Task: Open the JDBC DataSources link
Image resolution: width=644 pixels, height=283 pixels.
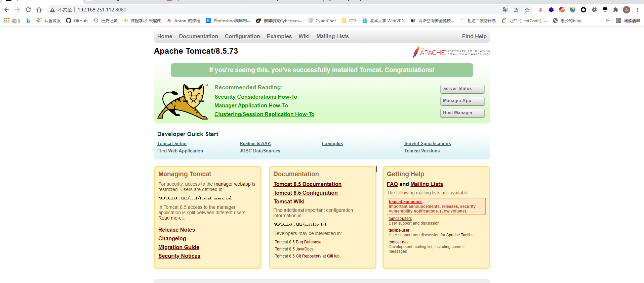Action: pyautogui.click(x=260, y=151)
